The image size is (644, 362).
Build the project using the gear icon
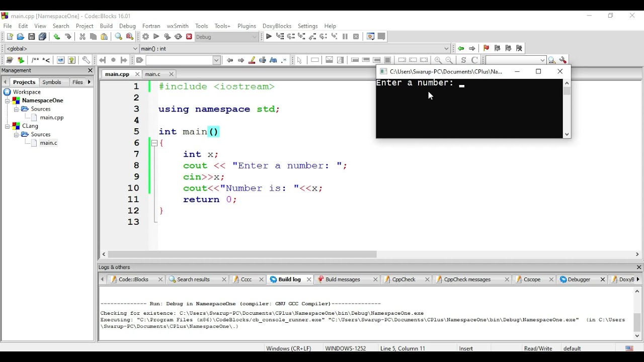pyautogui.click(x=146, y=36)
